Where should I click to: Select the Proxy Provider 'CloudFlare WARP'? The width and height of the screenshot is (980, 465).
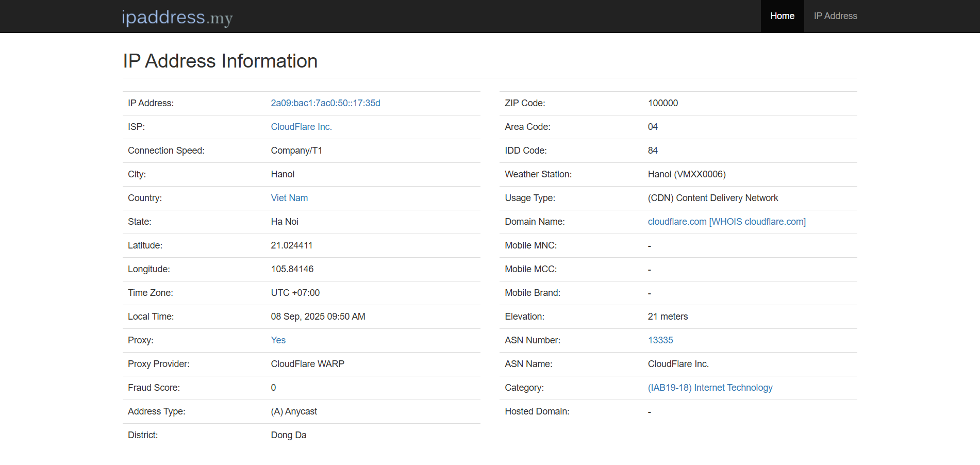[307, 364]
